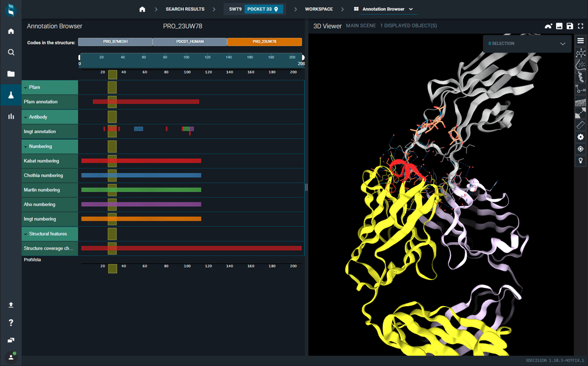The image size is (588, 366).
Task: Open the Annotation Browser dropdown
Action: (411, 9)
